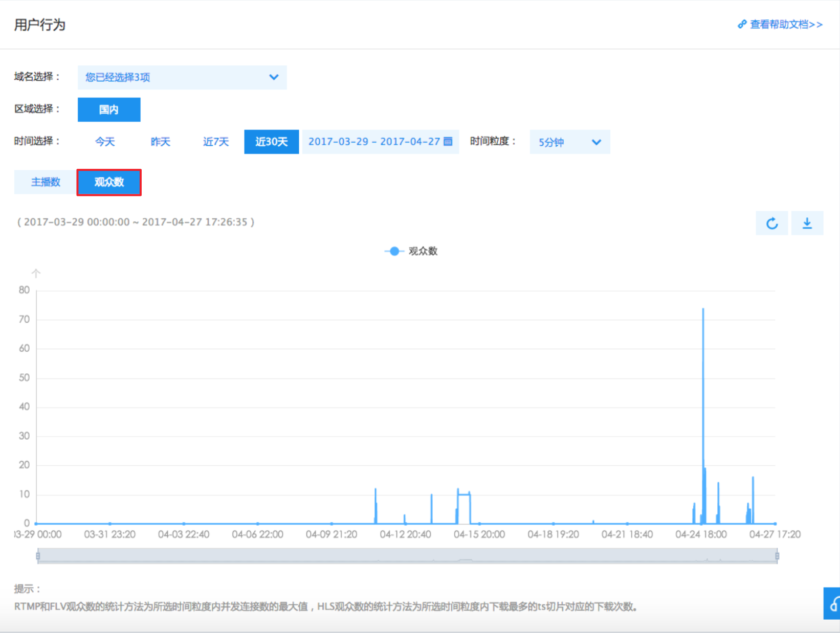
Task: Click the granularity dropdown chevron
Action: coord(596,142)
